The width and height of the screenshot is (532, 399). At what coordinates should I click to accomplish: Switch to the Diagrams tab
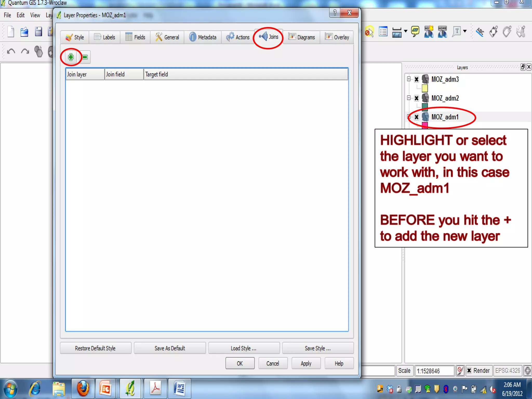pos(302,37)
